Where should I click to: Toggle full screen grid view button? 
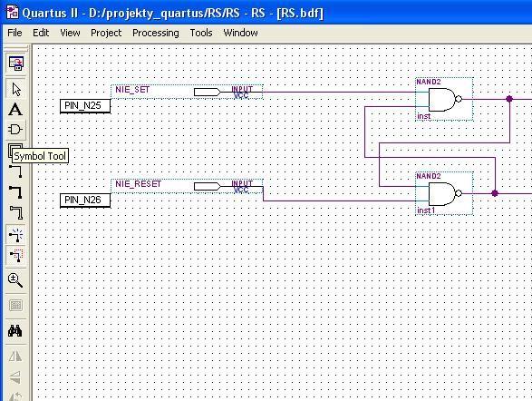[15, 305]
